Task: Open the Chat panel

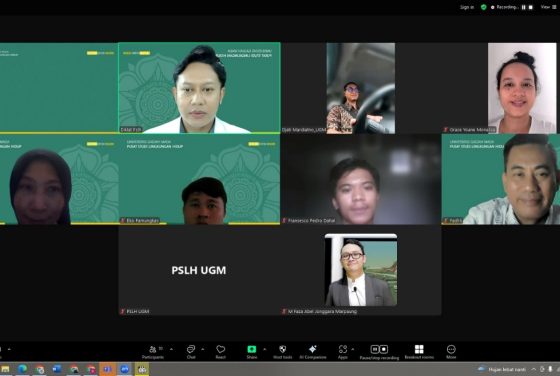Action: [191, 352]
